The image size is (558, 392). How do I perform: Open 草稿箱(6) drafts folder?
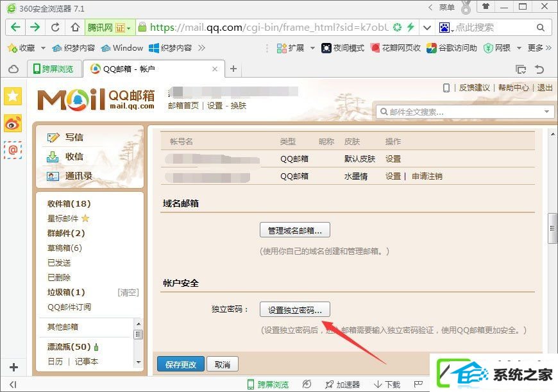(x=64, y=248)
